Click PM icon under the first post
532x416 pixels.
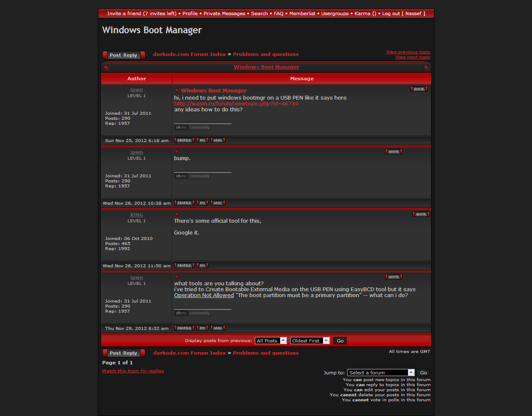click(202, 140)
